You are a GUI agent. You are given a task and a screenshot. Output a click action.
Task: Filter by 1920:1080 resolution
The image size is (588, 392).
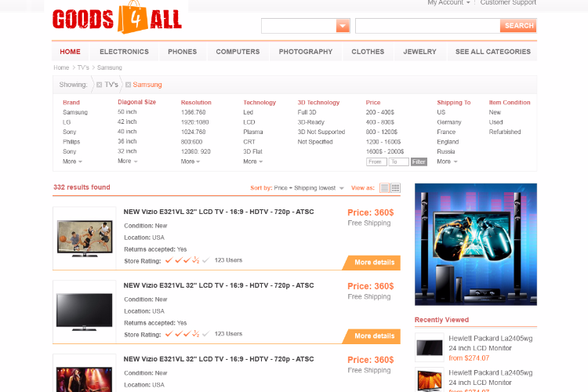[194, 122]
